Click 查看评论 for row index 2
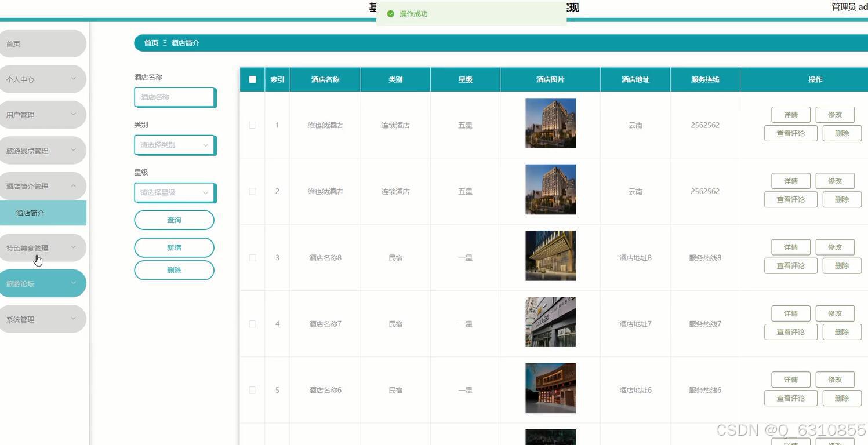 tap(791, 199)
